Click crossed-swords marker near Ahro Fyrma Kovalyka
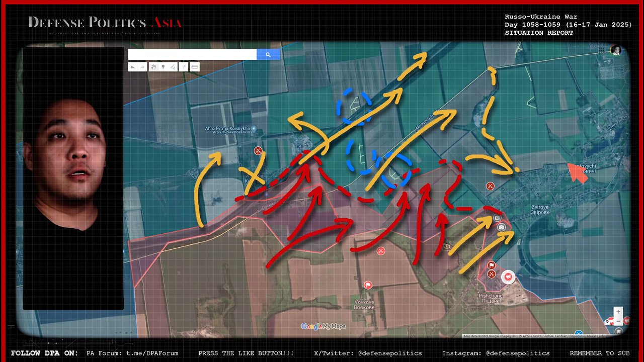The width and height of the screenshot is (644, 362). click(258, 150)
